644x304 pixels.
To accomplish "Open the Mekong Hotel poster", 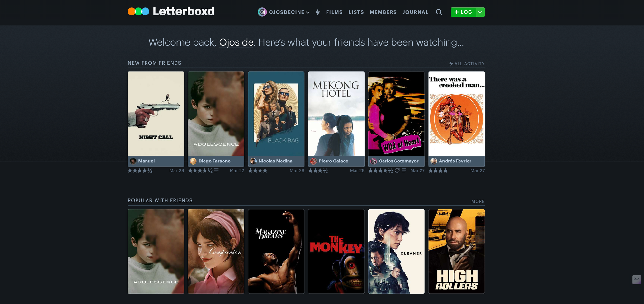I will (x=336, y=114).
